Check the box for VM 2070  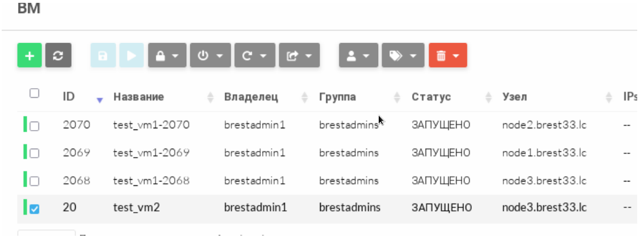pos(34,126)
